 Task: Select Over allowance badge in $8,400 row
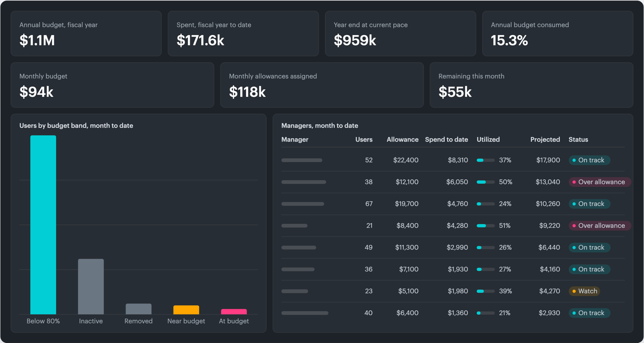[600, 226]
